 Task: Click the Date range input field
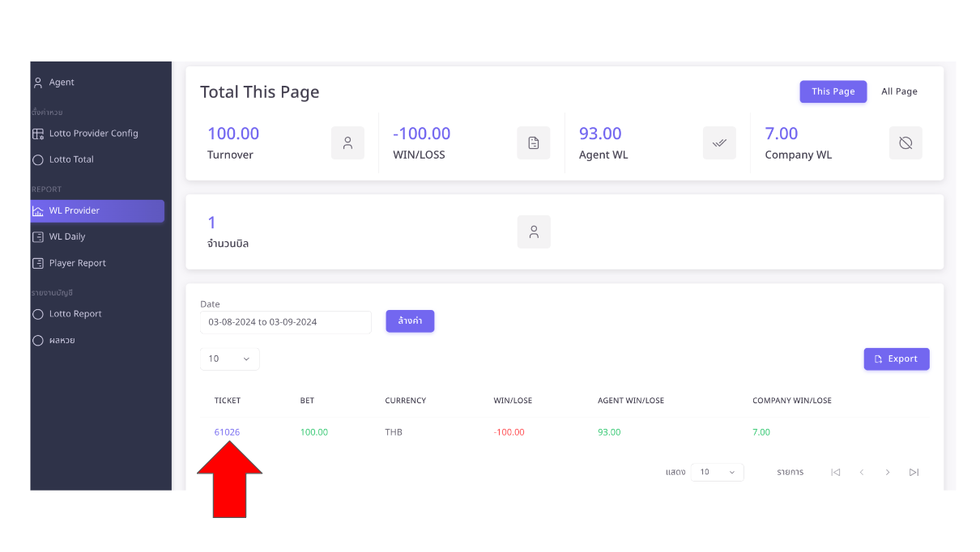285,322
